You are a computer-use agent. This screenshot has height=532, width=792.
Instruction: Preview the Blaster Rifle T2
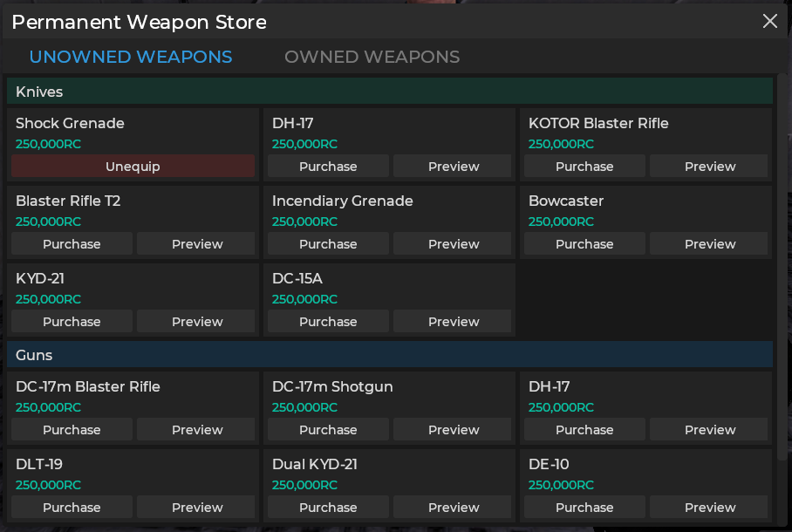coord(195,243)
